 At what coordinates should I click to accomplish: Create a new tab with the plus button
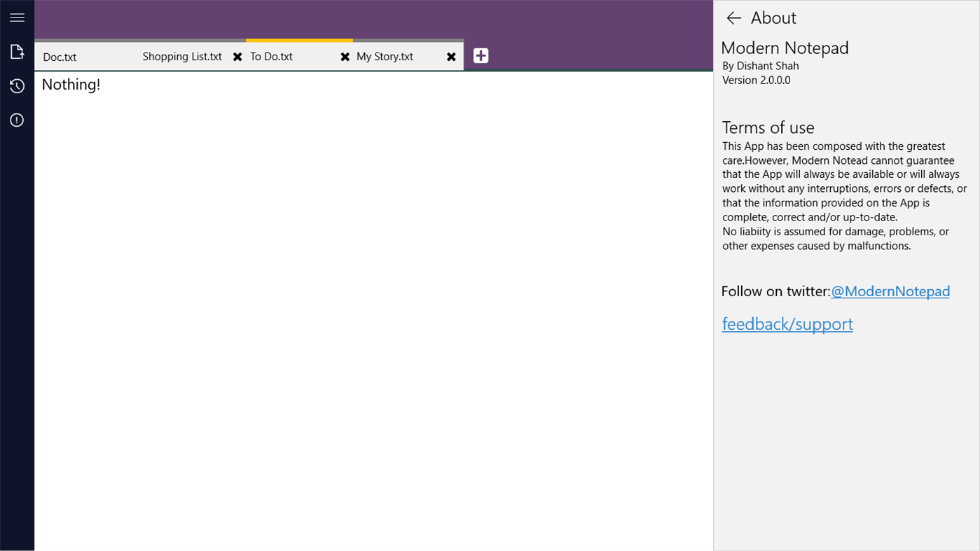pos(481,55)
